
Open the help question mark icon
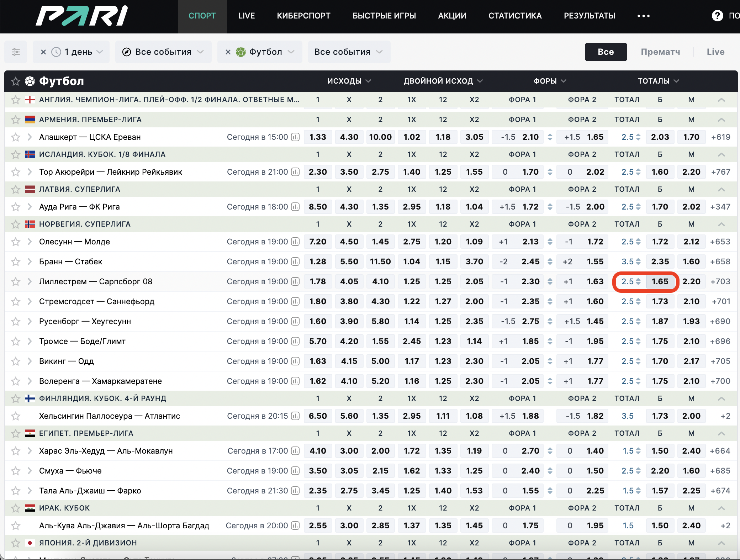717,16
